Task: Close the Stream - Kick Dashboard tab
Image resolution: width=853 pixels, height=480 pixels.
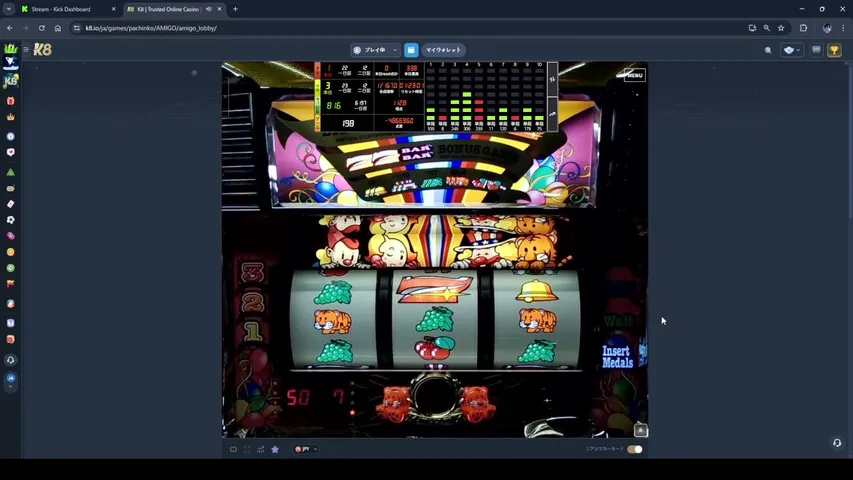Action: tap(114, 9)
